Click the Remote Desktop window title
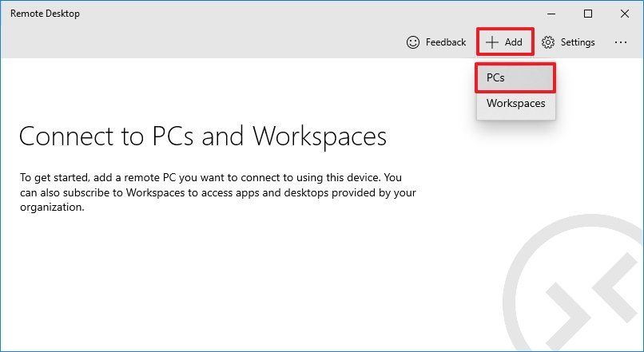644x352 pixels. (x=46, y=14)
